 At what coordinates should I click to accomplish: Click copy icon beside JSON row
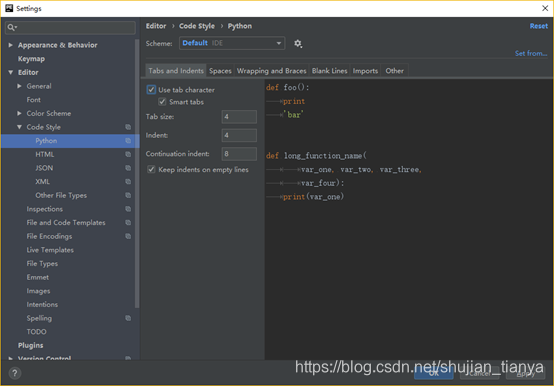coord(128,168)
